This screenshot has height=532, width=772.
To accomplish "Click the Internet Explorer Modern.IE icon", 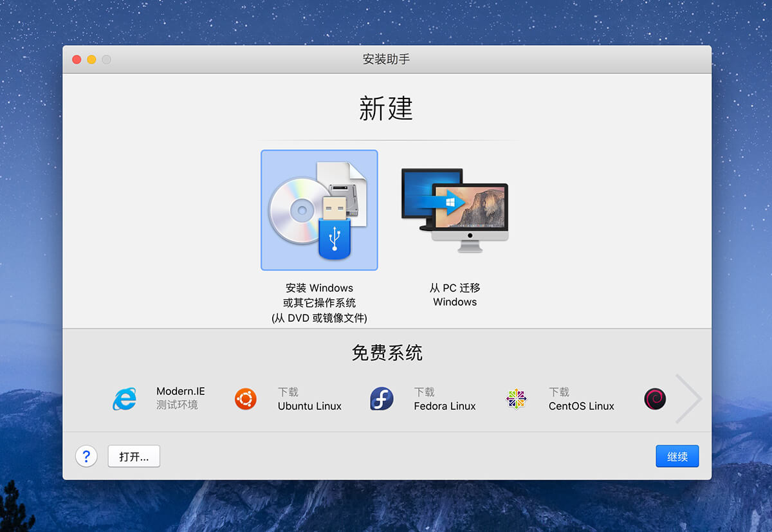I will click(x=125, y=399).
